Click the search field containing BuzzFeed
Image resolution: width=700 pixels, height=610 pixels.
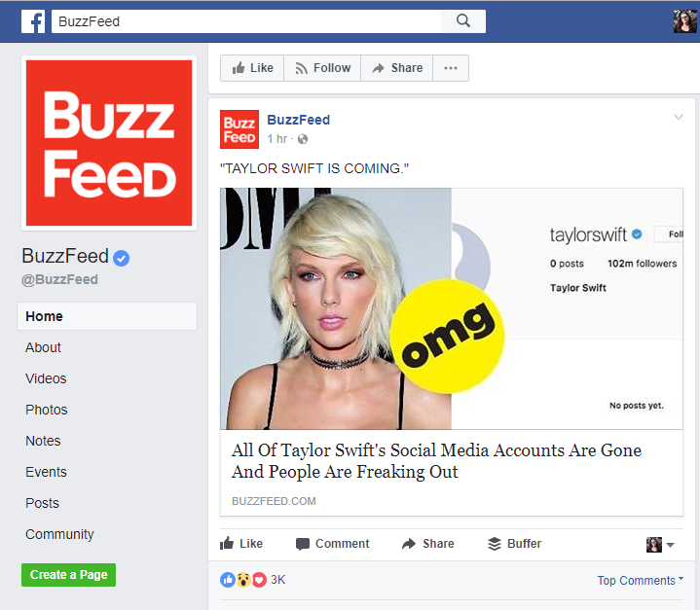pyautogui.click(x=246, y=21)
